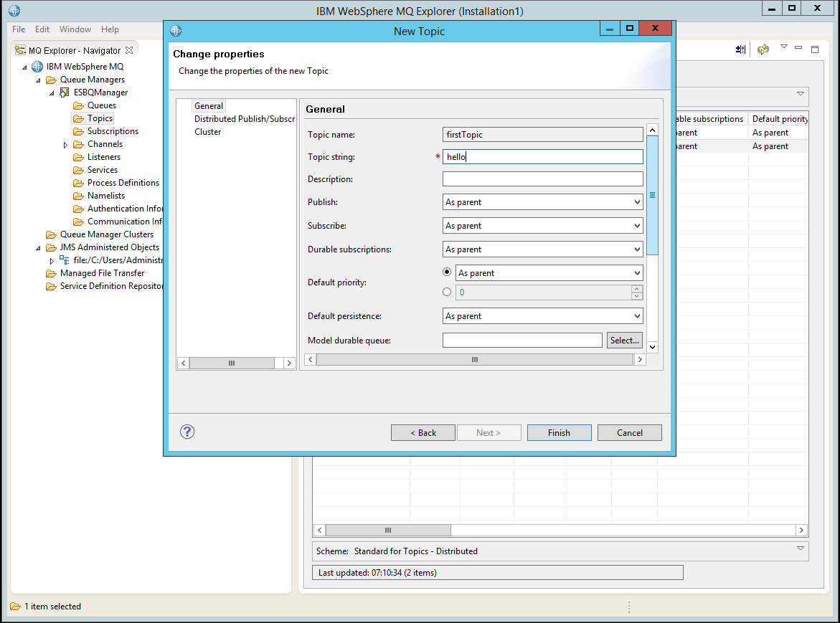Click inside the Topic string input field
Viewport: 840px width, 623px height.
(543, 156)
